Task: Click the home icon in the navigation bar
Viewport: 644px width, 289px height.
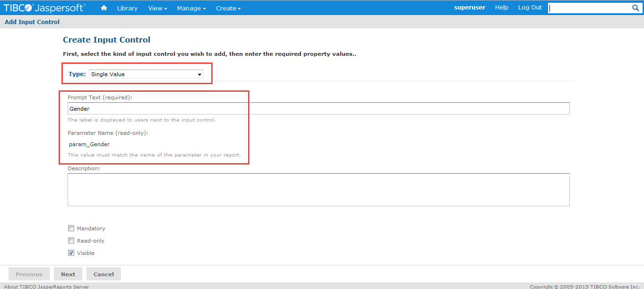Action: tap(103, 8)
